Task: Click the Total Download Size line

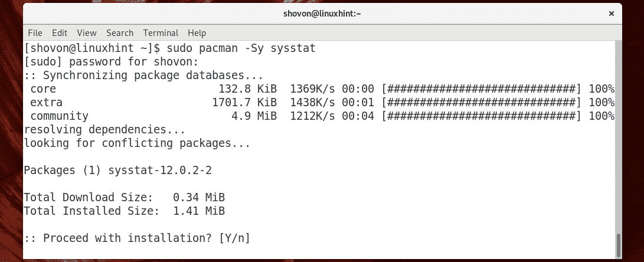Action: coord(124,197)
